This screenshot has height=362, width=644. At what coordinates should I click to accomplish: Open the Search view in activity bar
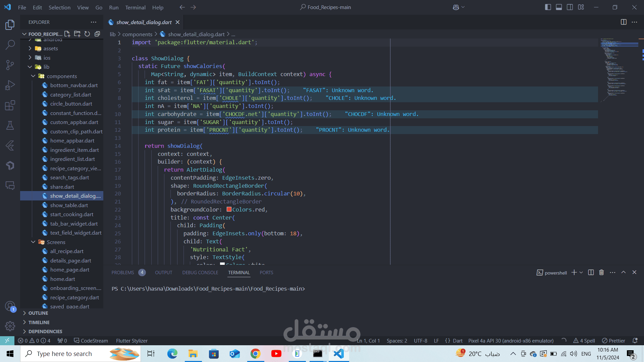click(10, 45)
